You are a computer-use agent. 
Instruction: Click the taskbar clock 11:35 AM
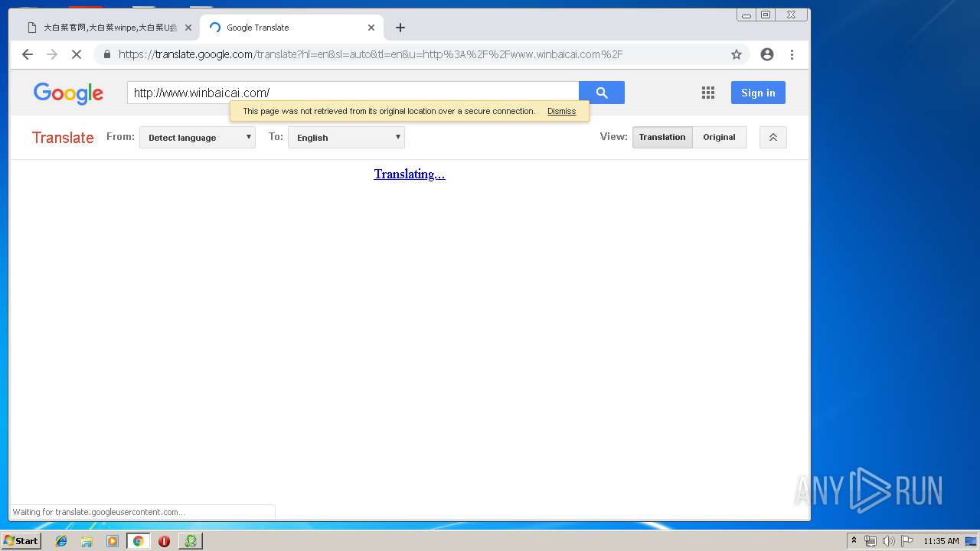pos(941,541)
